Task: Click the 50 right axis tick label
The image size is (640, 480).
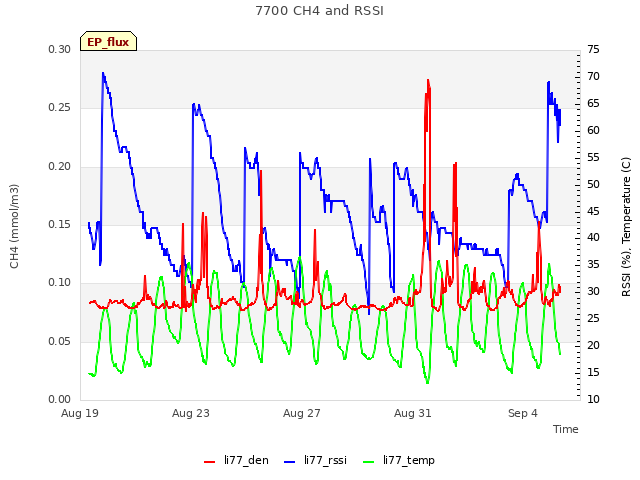Action: click(x=593, y=184)
